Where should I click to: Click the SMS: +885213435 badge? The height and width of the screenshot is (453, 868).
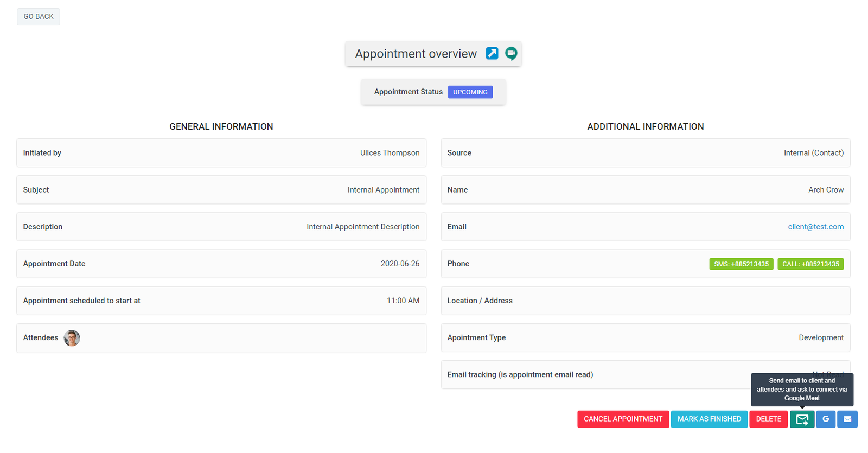(x=741, y=264)
